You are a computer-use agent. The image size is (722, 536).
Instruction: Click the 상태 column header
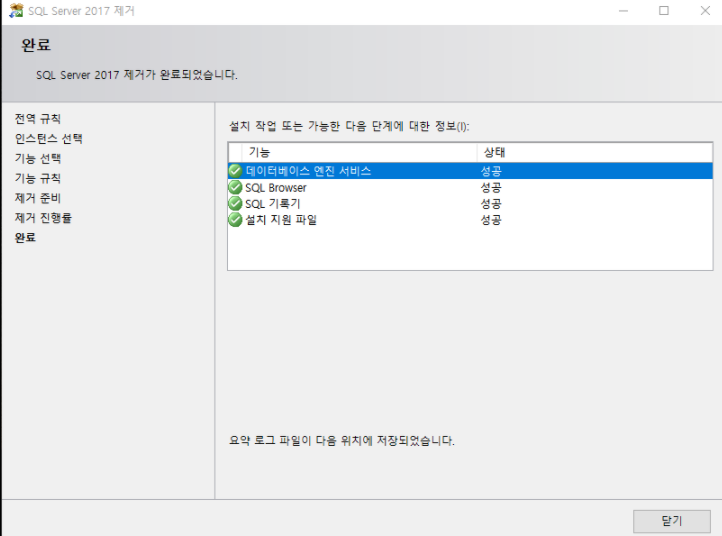594,152
